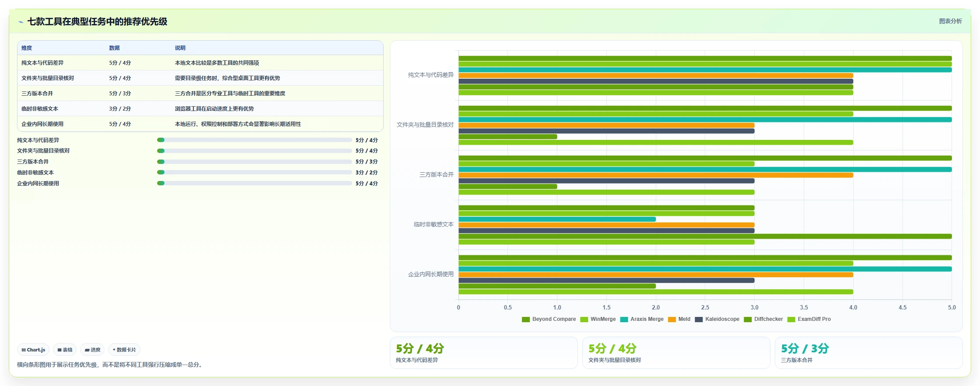
Task: Toggle Diffchecker series in chart legend
Action: (763, 319)
